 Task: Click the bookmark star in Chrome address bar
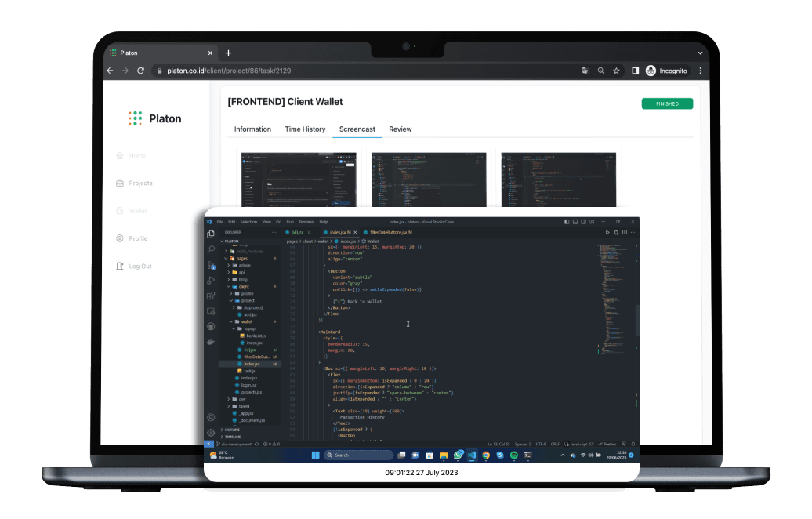pos(616,71)
